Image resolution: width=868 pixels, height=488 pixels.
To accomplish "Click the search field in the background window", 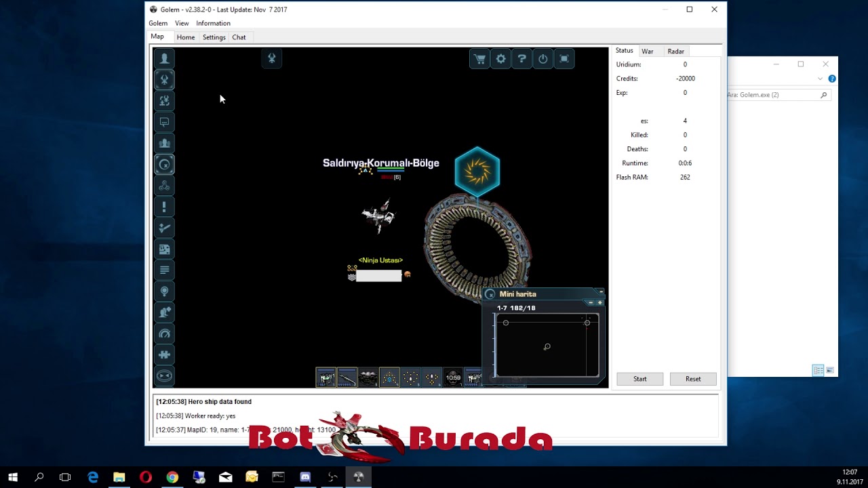I will 777,95.
